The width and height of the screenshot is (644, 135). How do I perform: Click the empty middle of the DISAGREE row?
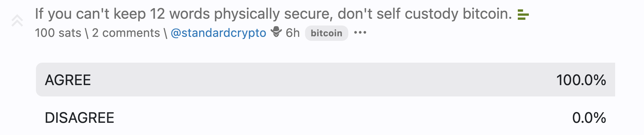tap(325, 118)
